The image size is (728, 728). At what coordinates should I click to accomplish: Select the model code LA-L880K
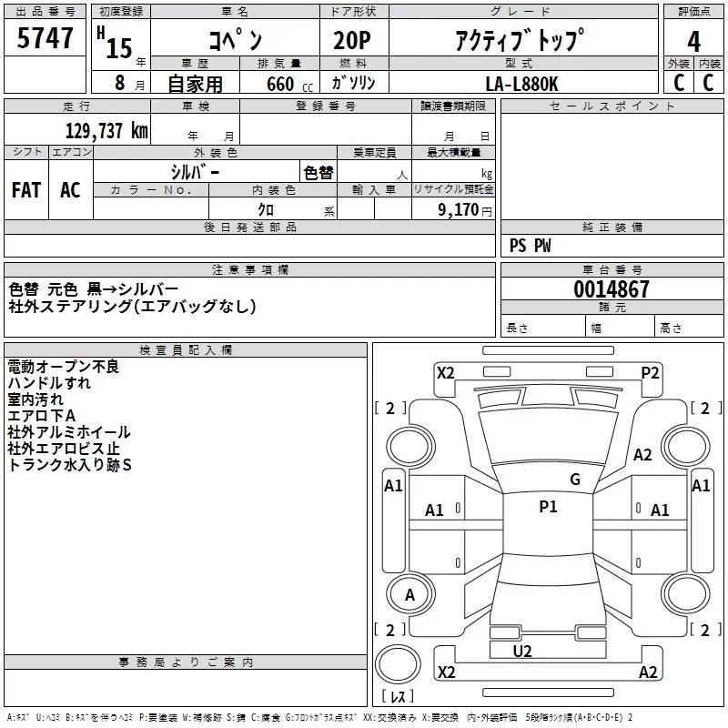coord(522,83)
